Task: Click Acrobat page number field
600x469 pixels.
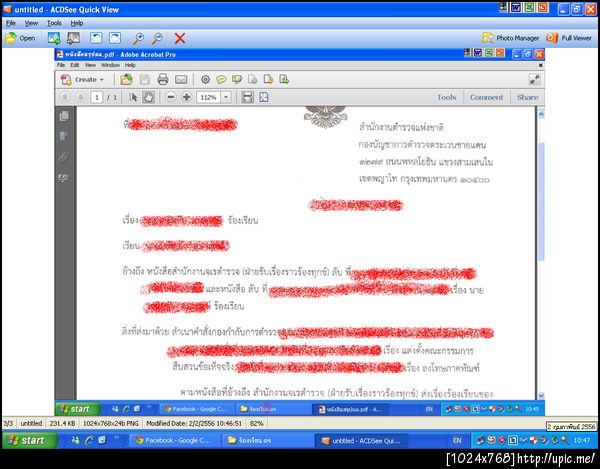Action: pos(97,98)
